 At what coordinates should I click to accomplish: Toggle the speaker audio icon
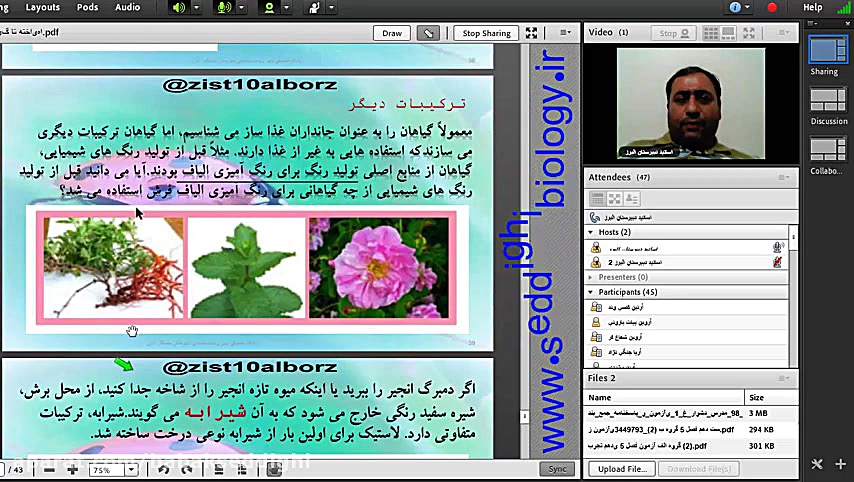tap(179, 8)
